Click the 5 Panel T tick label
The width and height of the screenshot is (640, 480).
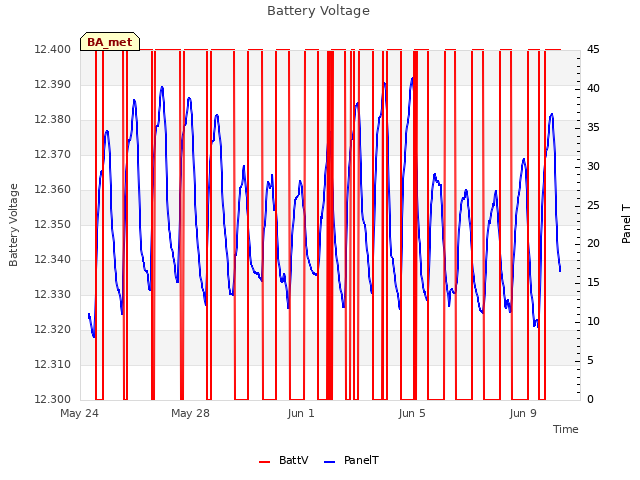[x=590, y=361]
